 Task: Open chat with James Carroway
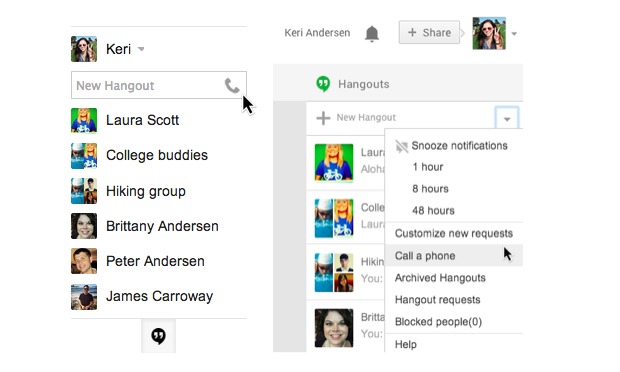pyautogui.click(x=159, y=296)
